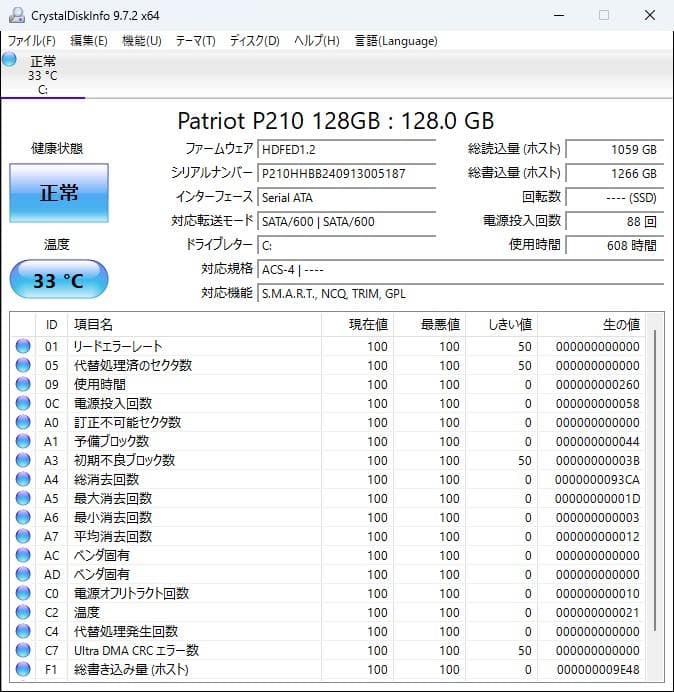
Task: Click raw value 000000000044
Action: point(598,441)
